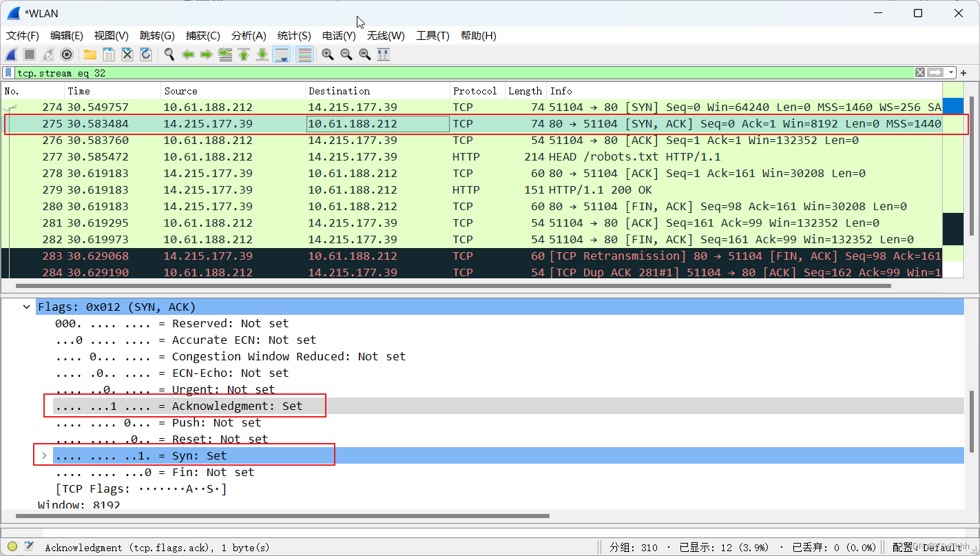Go forward to next packet arrow
The image size is (980, 556).
click(207, 54)
